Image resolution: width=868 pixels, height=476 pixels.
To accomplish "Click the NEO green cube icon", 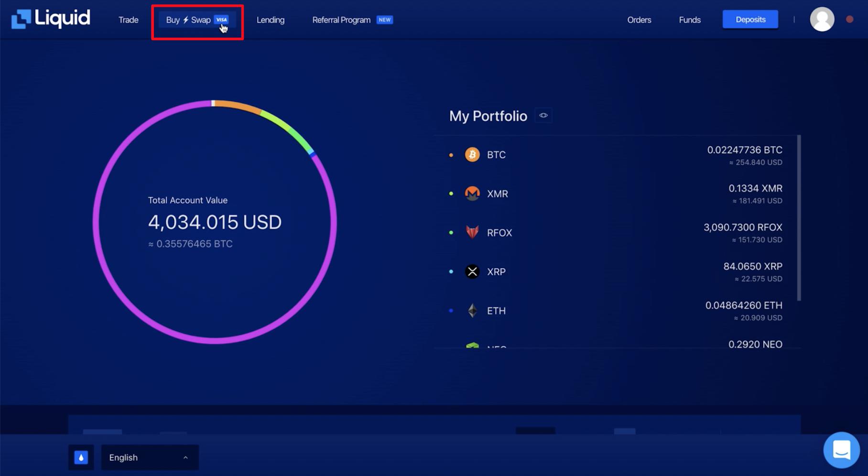I will [472, 345].
